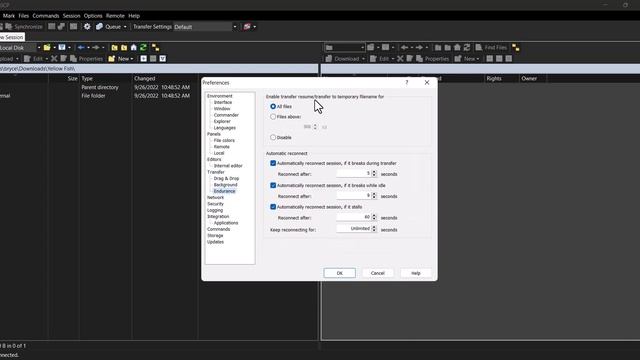Click the Queue icon in main toolbar

(99, 27)
